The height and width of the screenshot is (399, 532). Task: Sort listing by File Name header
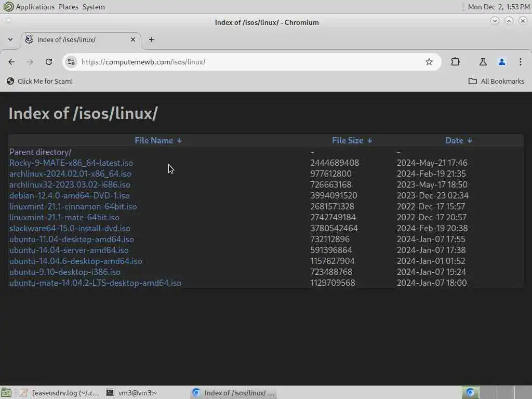[x=158, y=140]
